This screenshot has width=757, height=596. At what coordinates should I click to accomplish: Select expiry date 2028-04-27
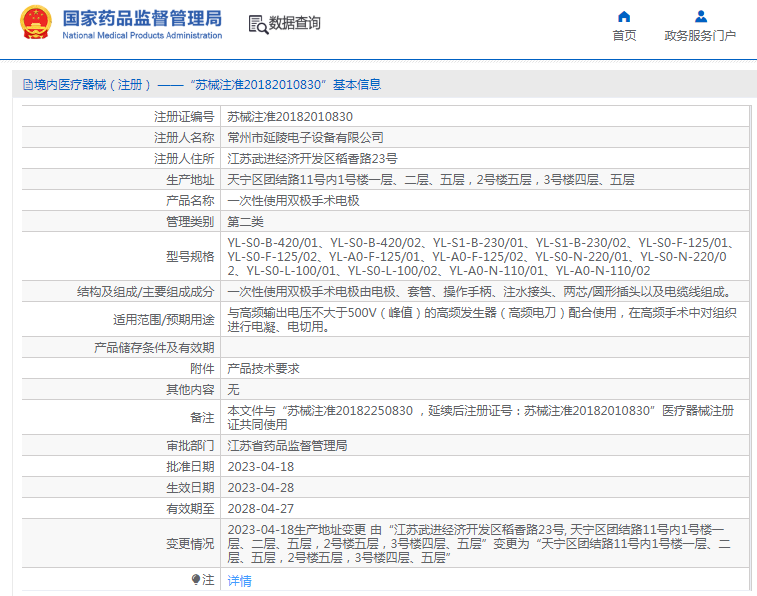pos(261,509)
